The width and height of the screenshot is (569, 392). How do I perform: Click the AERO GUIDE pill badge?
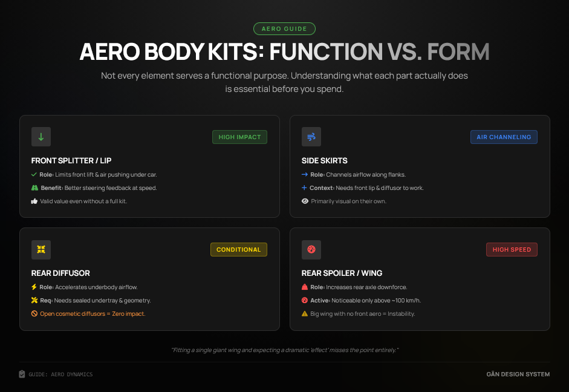[x=284, y=28]
